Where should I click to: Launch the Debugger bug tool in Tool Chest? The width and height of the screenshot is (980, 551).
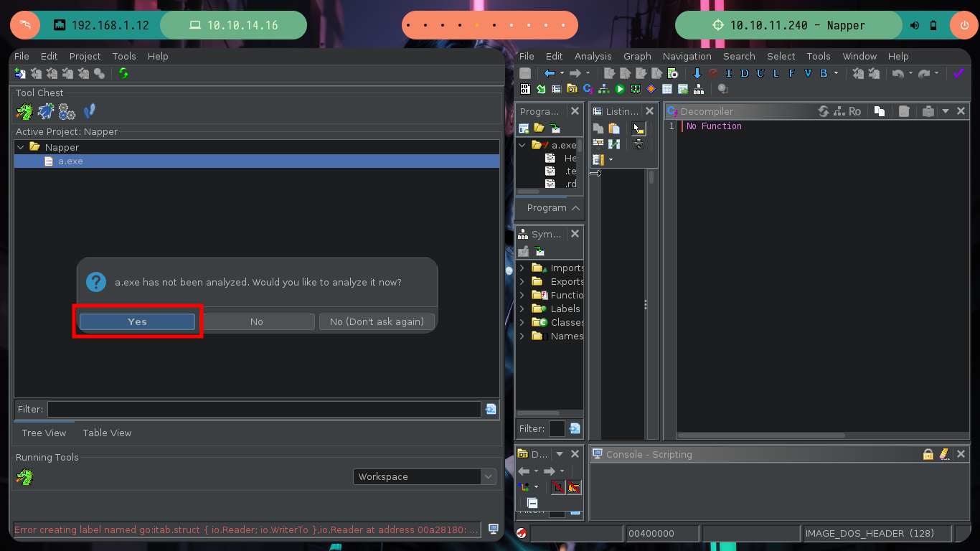coord(46,112)
